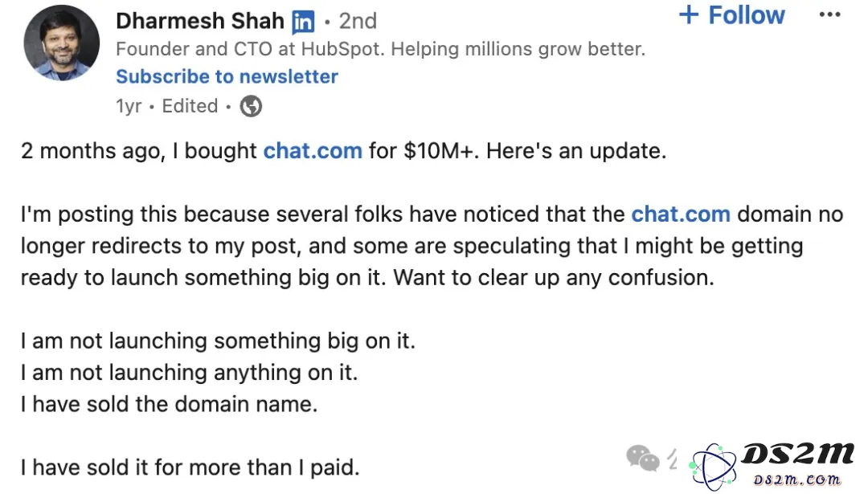Image resolution: width=868 pixels, height=494 pixels.
Task: Click Dharmesh Shah's profile photo
Action: pos(61,43)
